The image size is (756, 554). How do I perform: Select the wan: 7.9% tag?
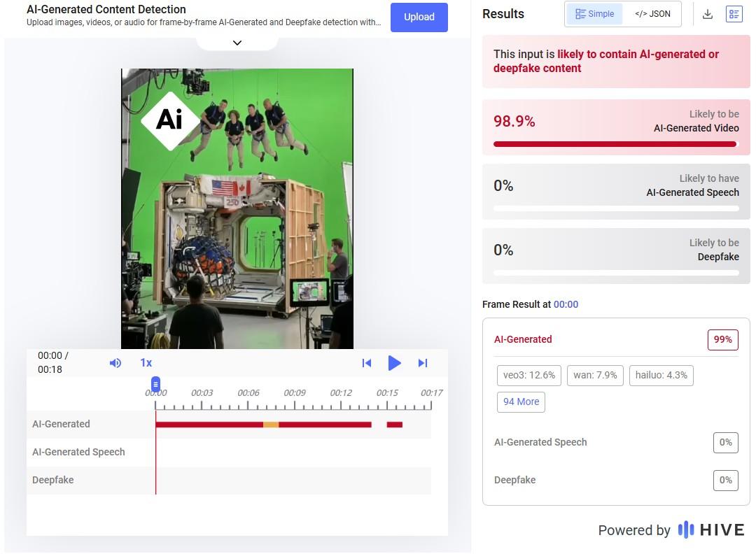coord(595,375)
